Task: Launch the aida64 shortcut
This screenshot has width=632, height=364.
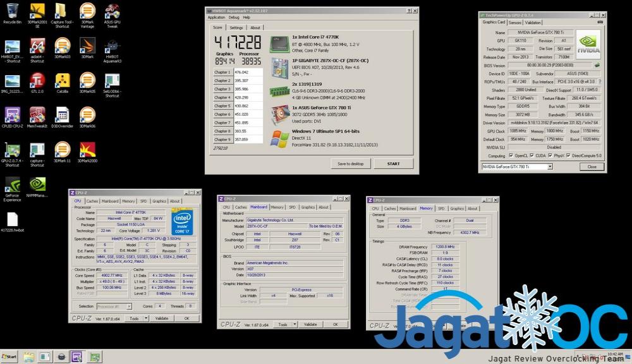Action: [37, 50]
